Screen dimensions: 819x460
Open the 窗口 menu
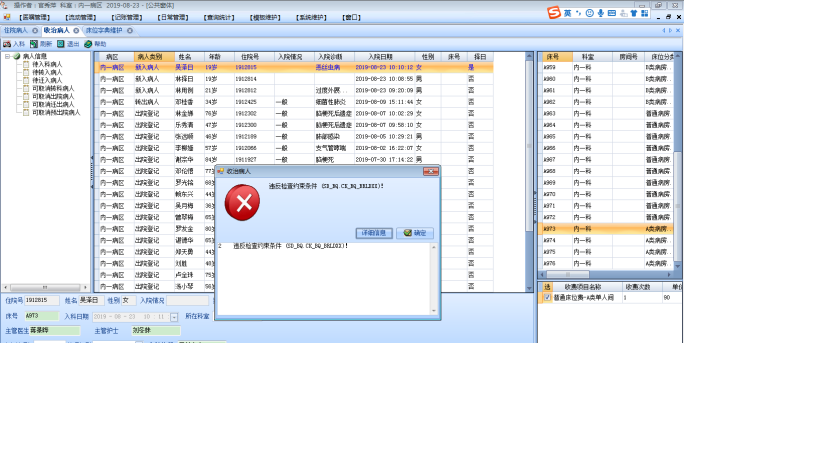pos(352,18)
